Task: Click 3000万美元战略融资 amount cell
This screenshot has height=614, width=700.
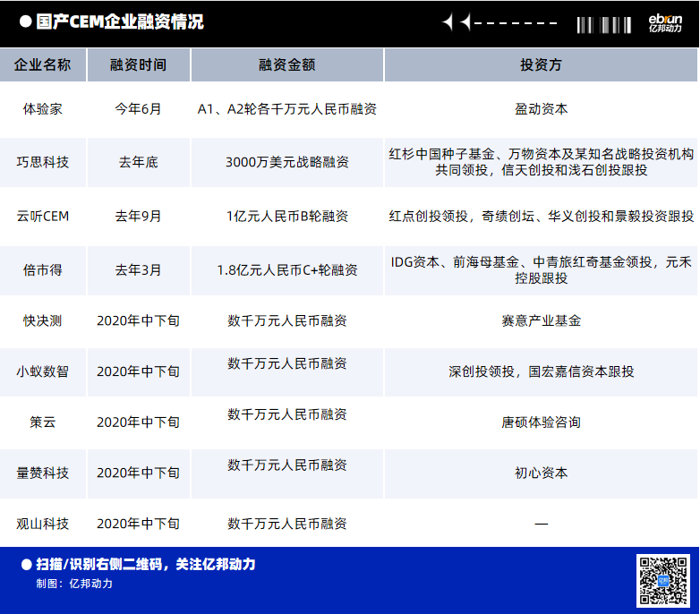Action: (286, 162)
